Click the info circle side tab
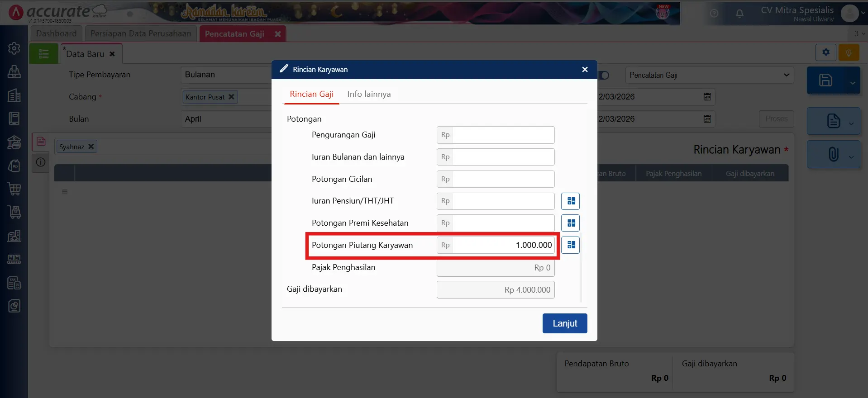The image size is (868, 398). click(x=41, y=162)
